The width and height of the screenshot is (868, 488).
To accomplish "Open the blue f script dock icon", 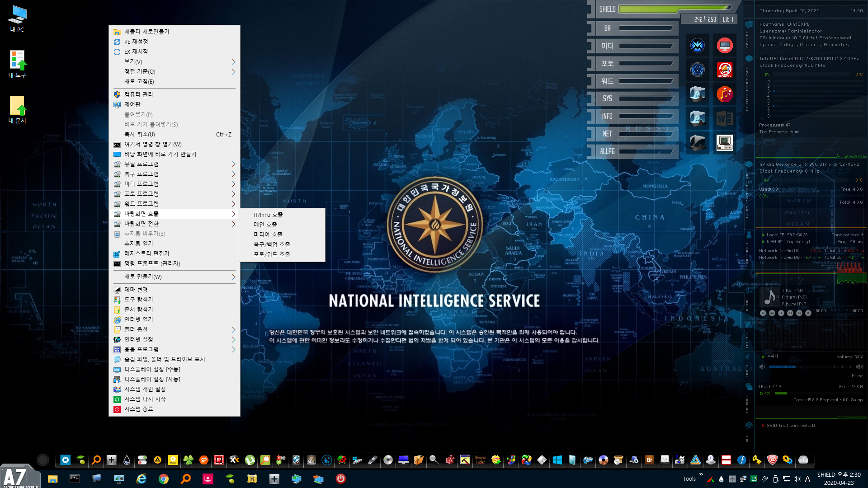I will point(741,460).
